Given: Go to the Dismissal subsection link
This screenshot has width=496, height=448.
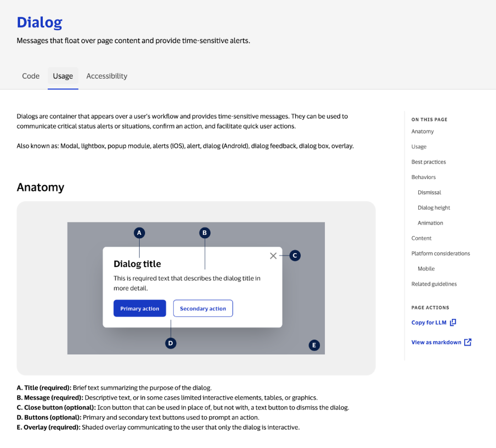Looking at the screenshot, I should coord(429,192).
